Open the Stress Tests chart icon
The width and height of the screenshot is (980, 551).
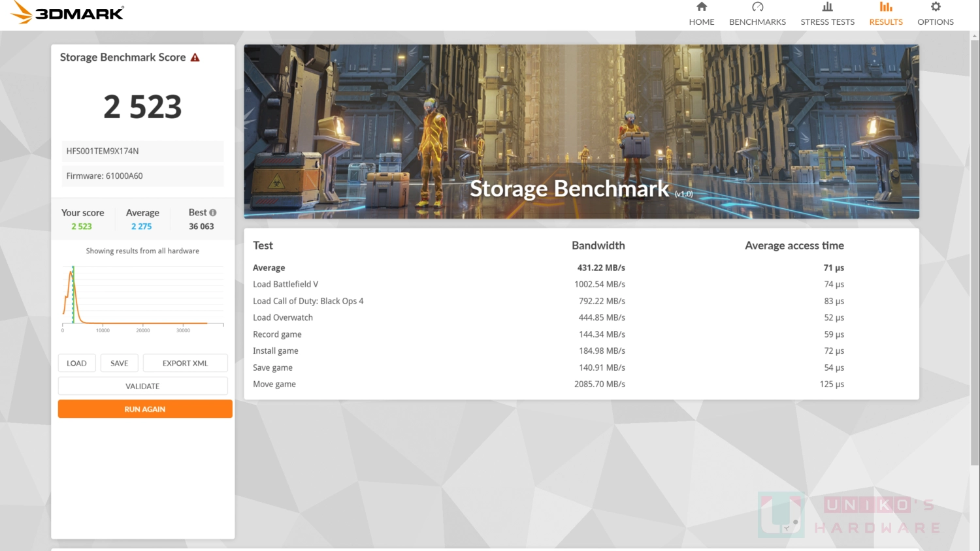(828, 7)
